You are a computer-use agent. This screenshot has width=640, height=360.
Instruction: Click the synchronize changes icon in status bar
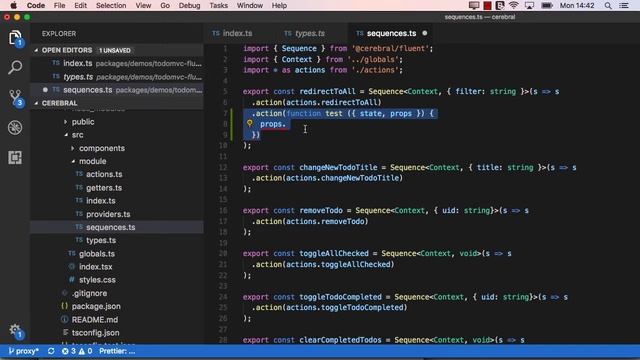[51, 351]
